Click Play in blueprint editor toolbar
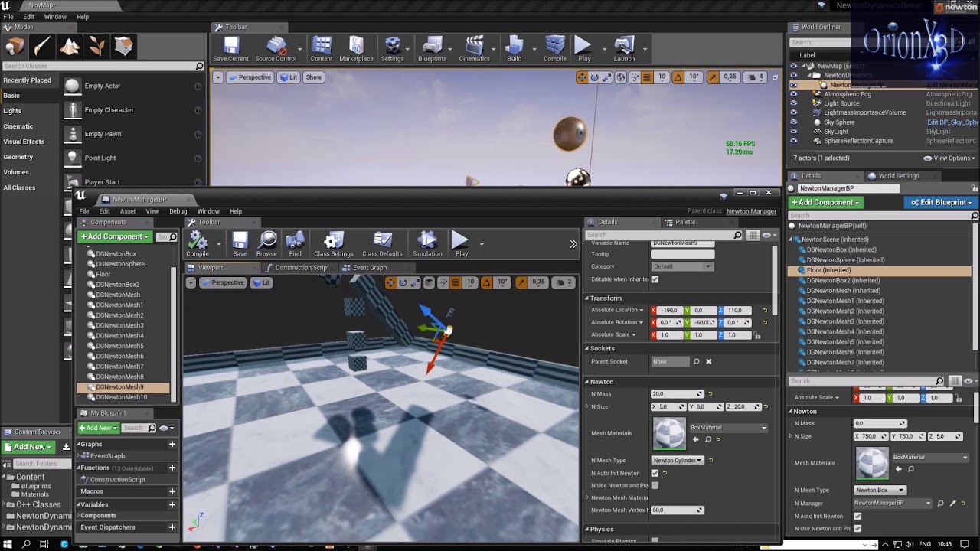This screenshot has width=980, height=551. 461,244
